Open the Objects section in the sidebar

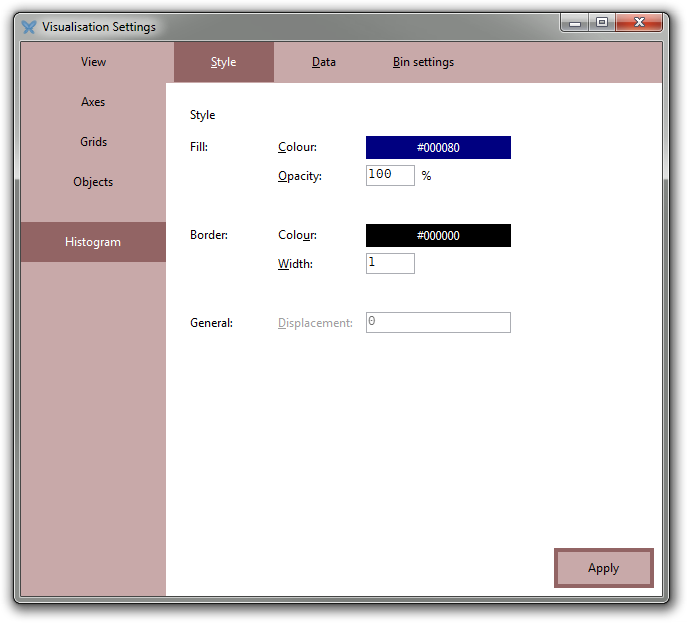tap(93, 182)
